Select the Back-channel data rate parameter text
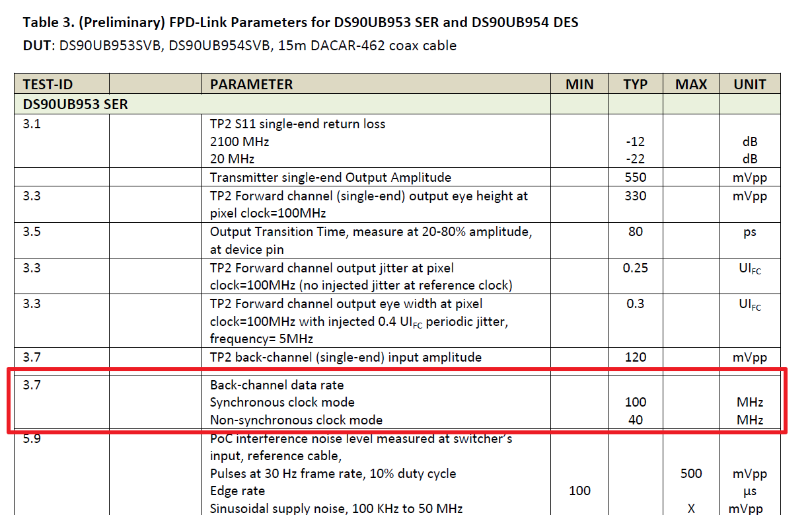Viewport: 812px width, 515px height. [x=276, y=384]
